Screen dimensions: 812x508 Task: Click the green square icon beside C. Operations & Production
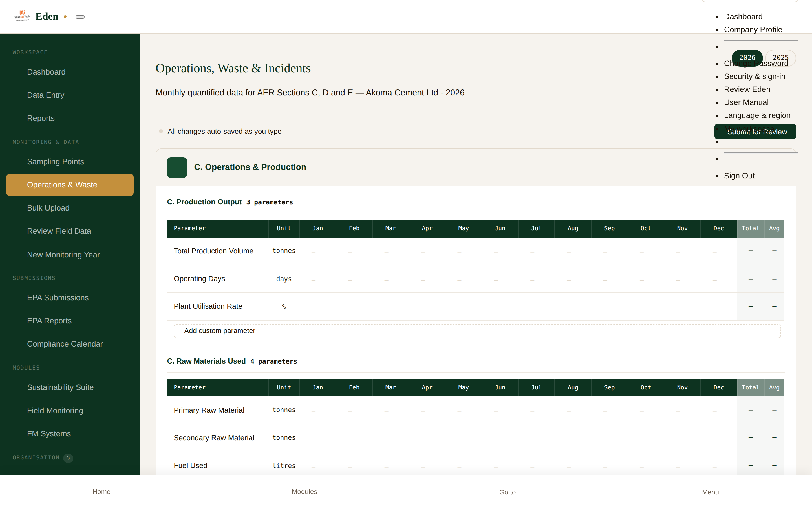tap(177, 167)
